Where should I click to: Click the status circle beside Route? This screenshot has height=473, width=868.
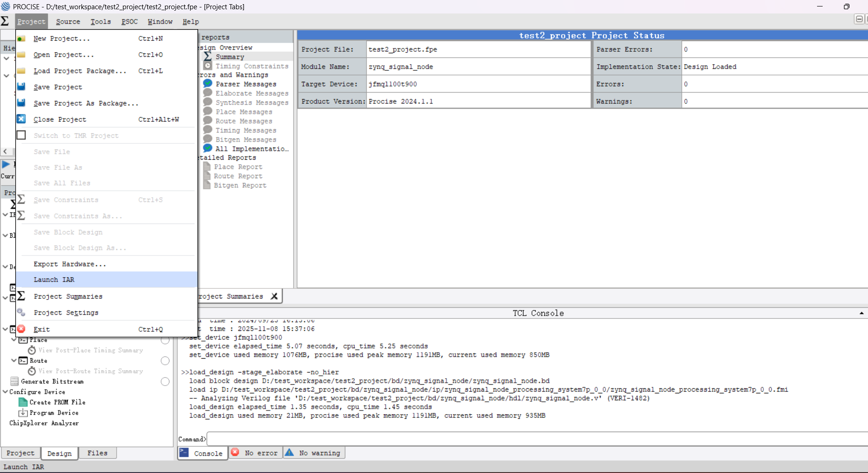pos(165,361)
